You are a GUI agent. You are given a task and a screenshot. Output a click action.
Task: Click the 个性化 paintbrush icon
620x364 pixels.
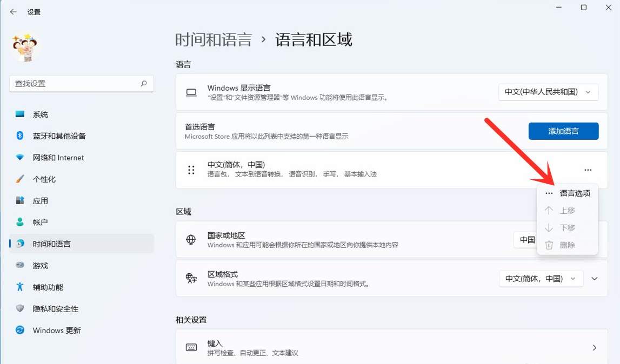[20, 179]
